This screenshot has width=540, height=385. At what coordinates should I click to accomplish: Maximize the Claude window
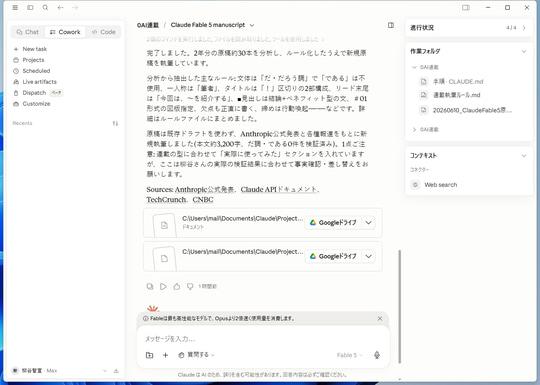507,7
